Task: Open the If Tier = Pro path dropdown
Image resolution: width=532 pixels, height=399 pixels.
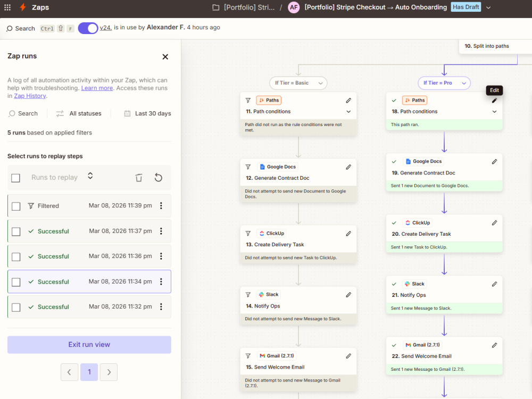Action: coord(444,83)
